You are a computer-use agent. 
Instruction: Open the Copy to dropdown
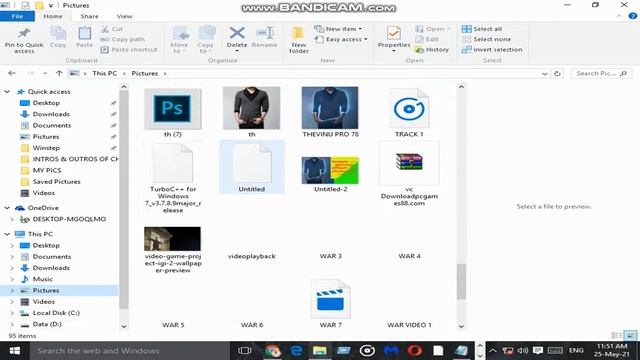tap(206, 40)
